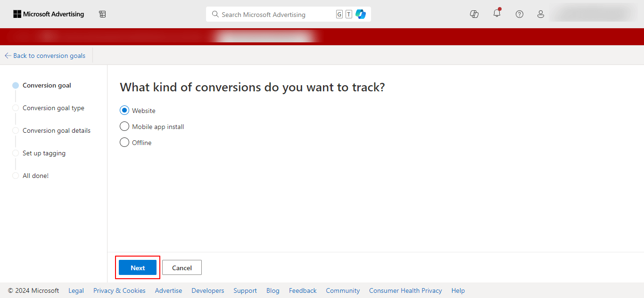Click the © 2024 Microsoft text
644x298 pixels.
tap(33, 290)
